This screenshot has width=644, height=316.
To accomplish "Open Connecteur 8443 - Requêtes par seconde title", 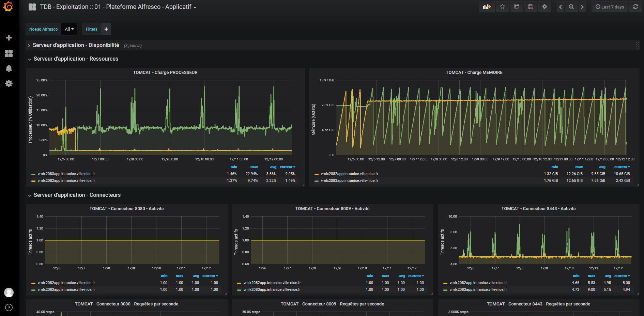I will coord(538,304).
